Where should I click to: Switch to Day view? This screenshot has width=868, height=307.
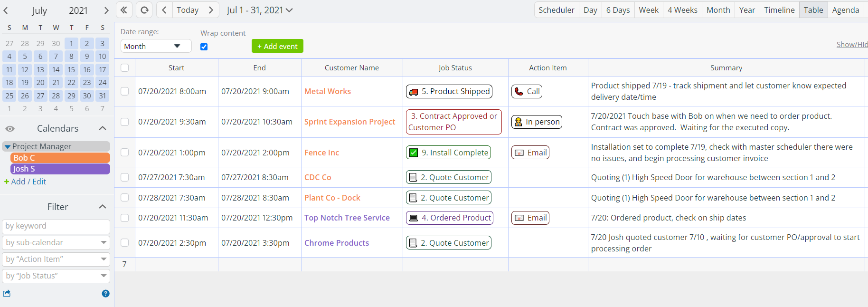pos(590,10)
